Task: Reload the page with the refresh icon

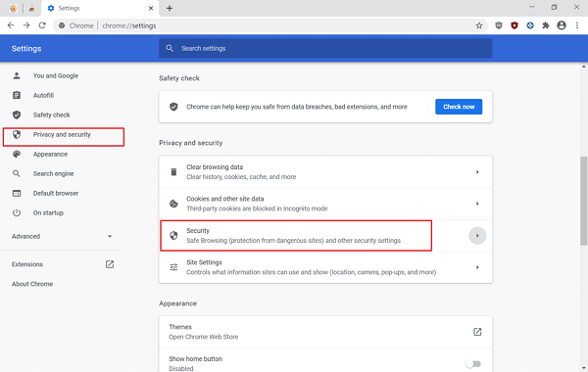Action: (x=42, y=25)
